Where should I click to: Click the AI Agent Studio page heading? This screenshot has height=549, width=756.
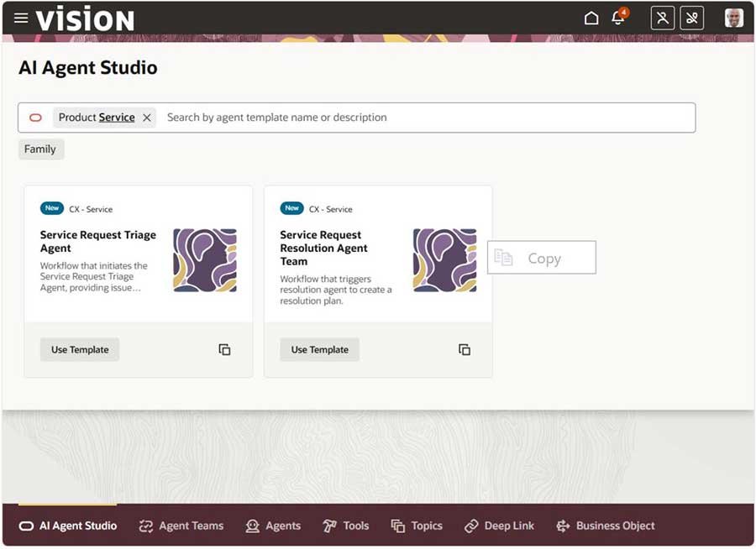pyautogui.click(x=87, y=67)
